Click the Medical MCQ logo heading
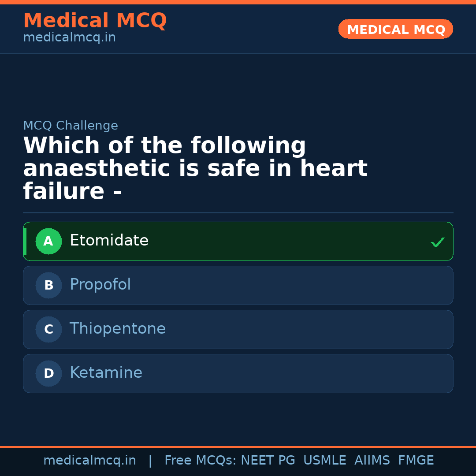476x476 pixels. 95,20
